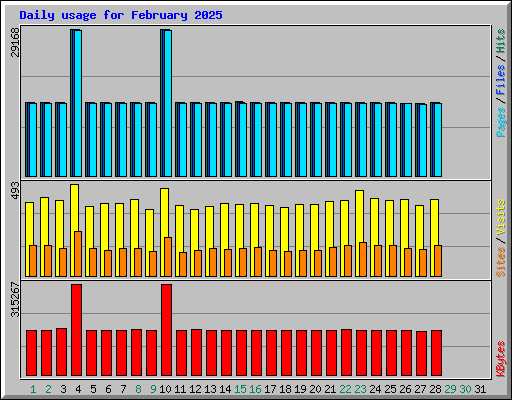Click day 27 on the date axis

click(420, 389)
